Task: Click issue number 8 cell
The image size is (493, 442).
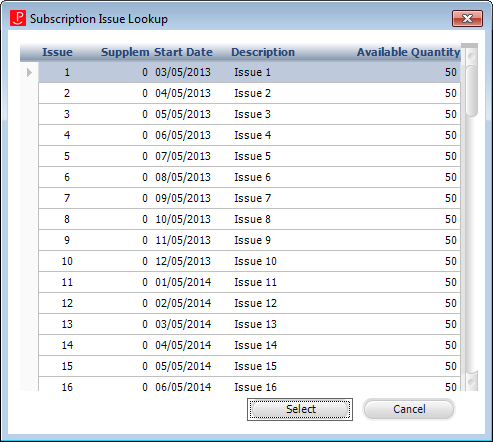Action: tap(67, 219)
